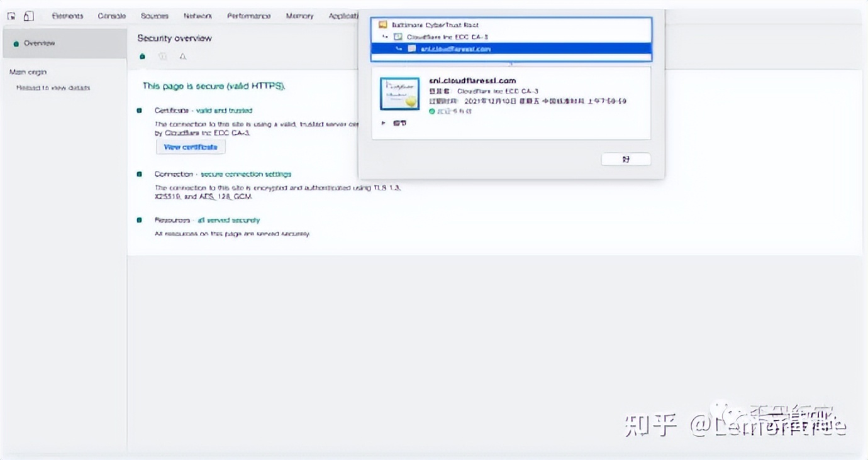Select the Inspect element cursor icon
Viewport: 868px width, 460px height.
(x=11, y=16)
